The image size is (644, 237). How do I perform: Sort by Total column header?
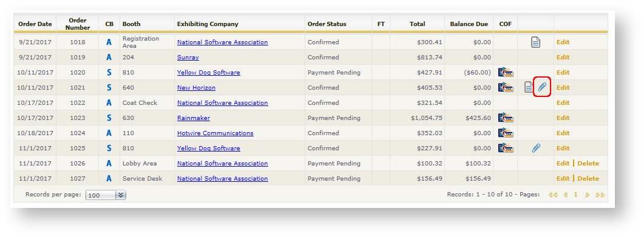click(x=417, y=24)
